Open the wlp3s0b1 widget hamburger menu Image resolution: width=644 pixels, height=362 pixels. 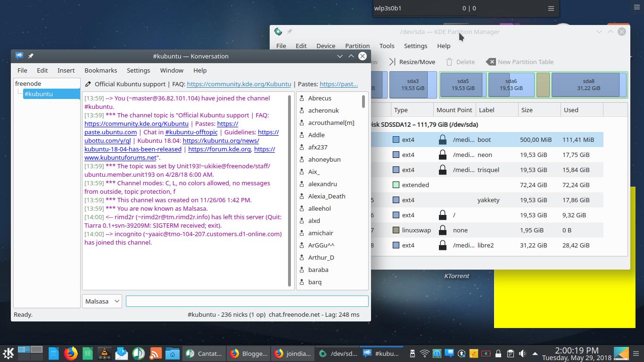point(551,8)
